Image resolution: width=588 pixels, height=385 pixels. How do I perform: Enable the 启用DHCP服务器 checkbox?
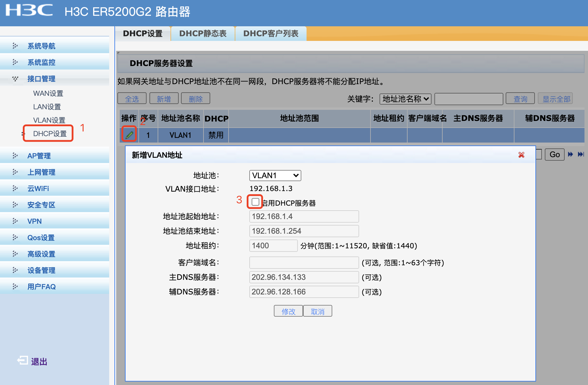[x=255, y=202]
